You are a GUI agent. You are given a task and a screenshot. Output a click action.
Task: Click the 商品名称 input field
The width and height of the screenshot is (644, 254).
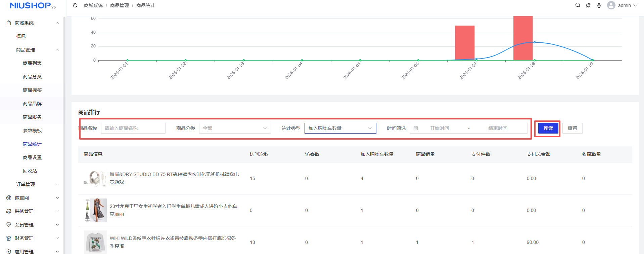pyautogui.click(x=133, y=128)
